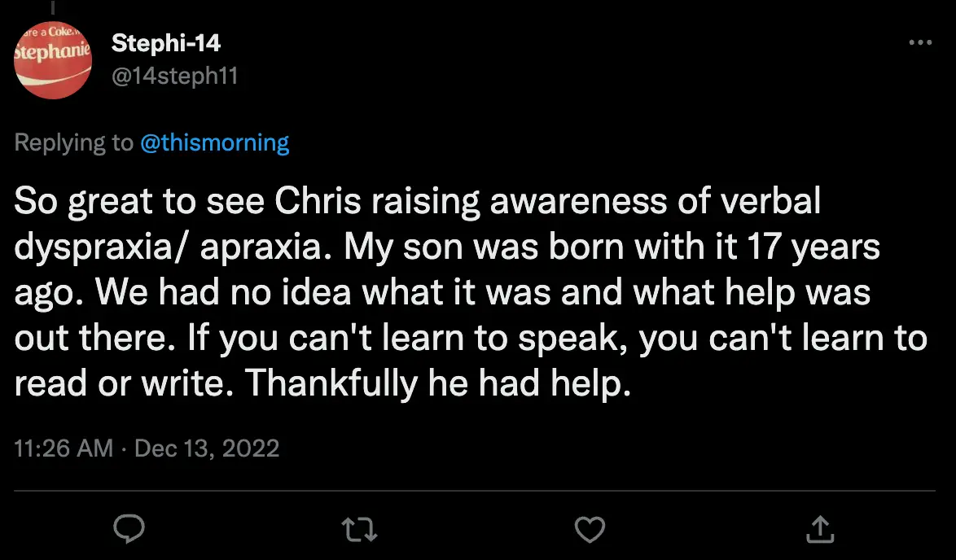Retweet this post using the arrows icon
This screenshot has width=956, height=560.
[359, 530]
